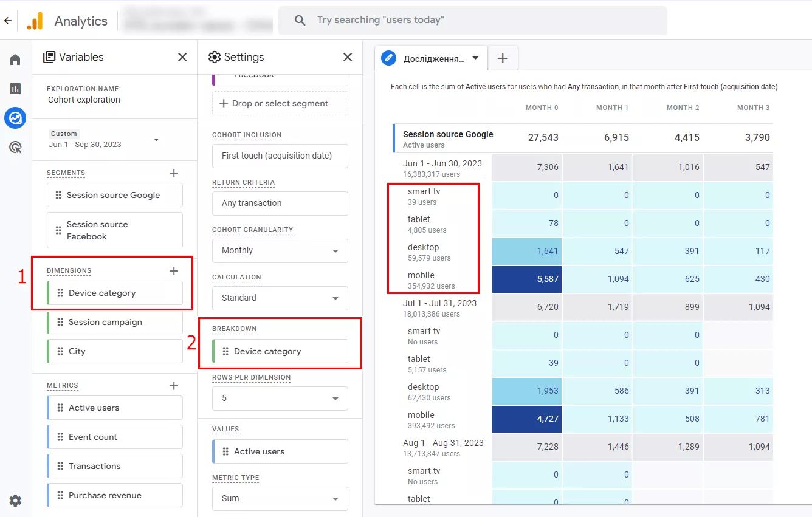Add a new dimension with plus icon
812x517 pixels.
174,271
